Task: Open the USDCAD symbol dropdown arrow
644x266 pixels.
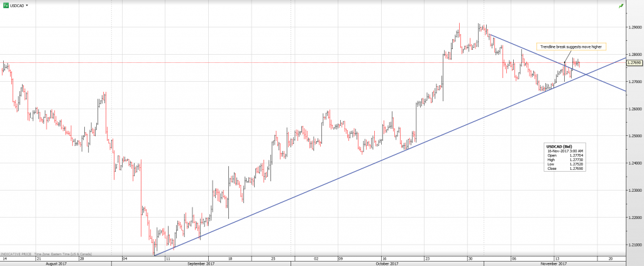Action: point(27,5)
